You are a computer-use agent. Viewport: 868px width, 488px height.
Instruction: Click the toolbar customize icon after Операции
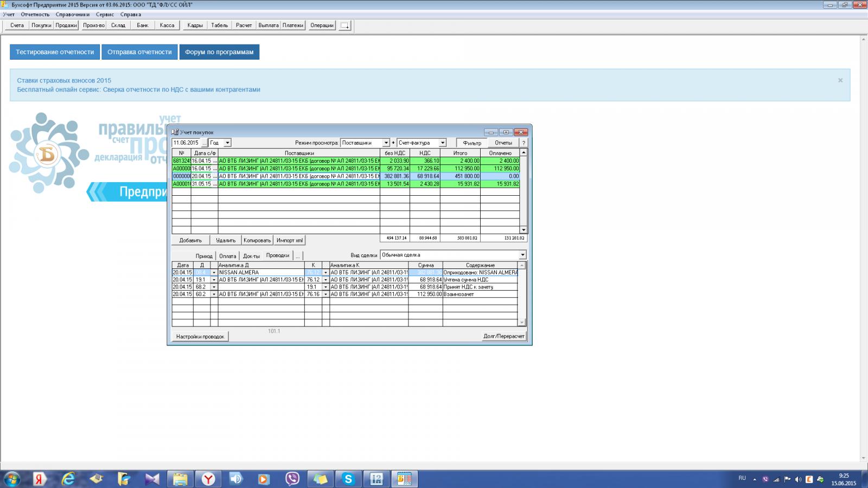344,25
